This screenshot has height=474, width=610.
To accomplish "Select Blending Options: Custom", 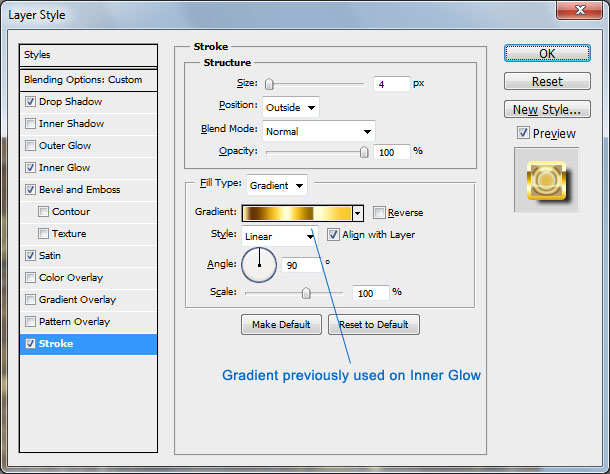I will 83,79.
